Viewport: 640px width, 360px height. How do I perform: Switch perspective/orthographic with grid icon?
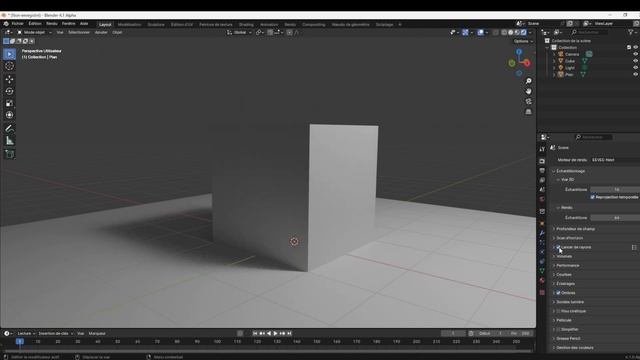coord(529,111)
